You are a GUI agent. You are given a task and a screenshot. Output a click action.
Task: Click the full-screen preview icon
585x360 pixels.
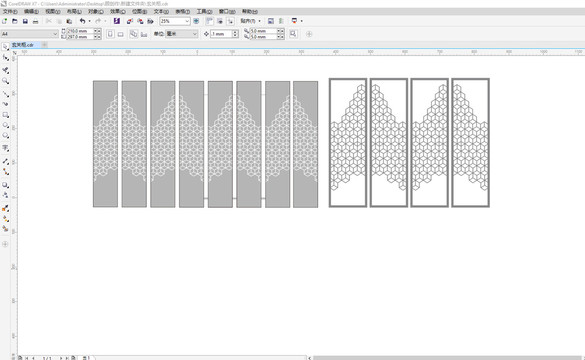[196, 21]
